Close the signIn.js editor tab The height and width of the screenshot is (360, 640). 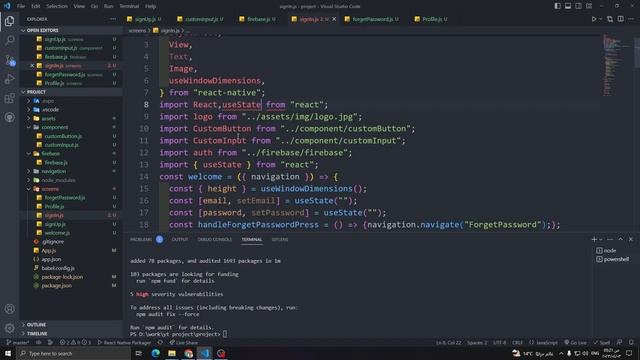(334, 19)
